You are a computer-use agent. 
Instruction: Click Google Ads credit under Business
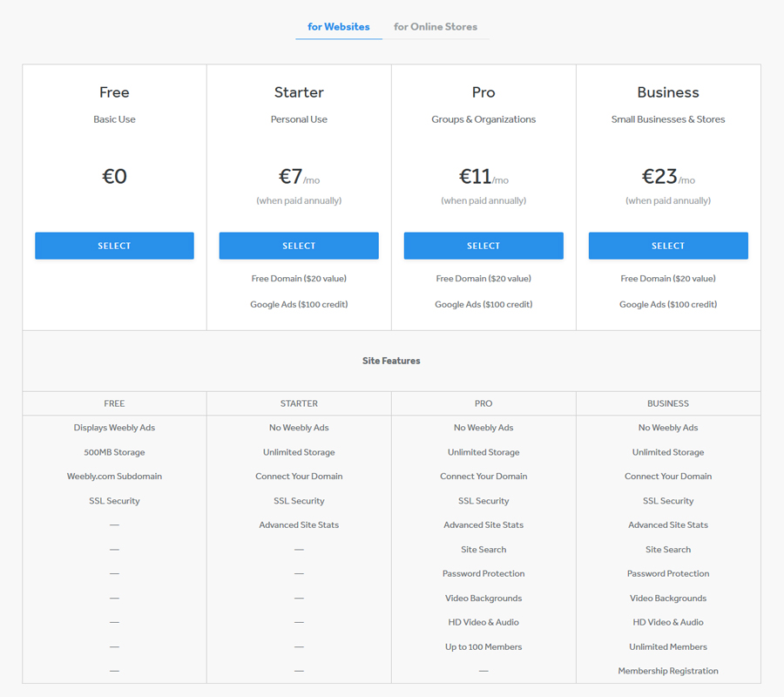coord(668,304)
